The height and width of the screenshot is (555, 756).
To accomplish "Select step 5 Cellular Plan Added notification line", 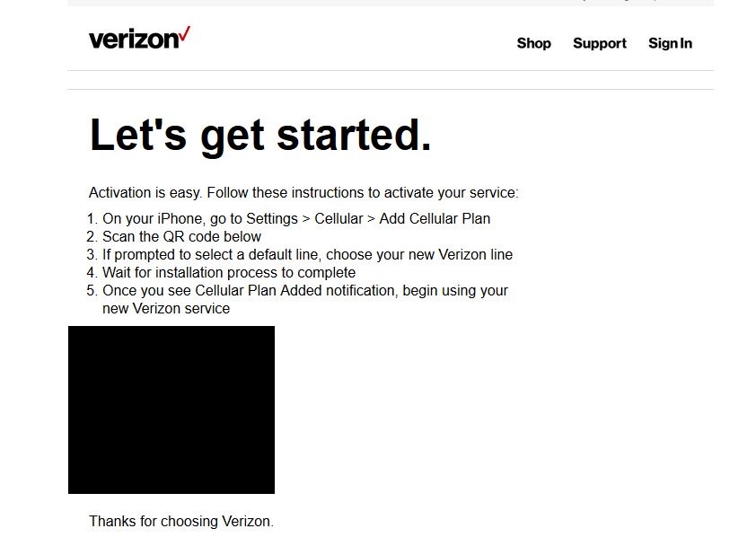I will 297,291.
